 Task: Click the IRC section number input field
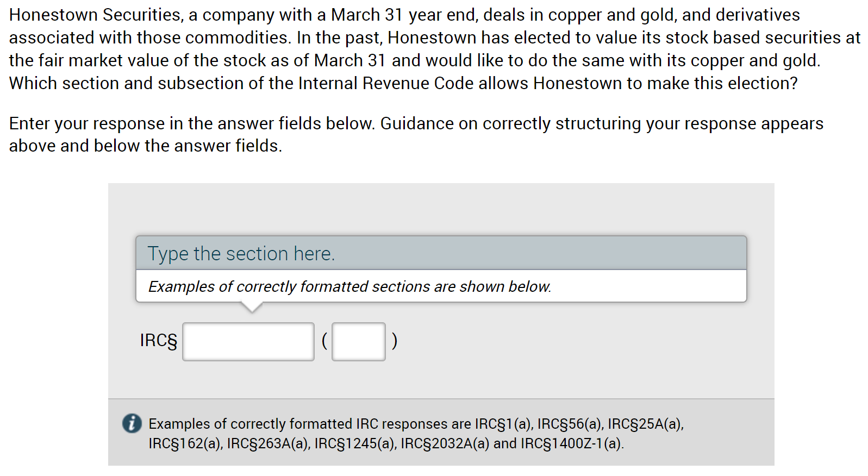point(248,342)
